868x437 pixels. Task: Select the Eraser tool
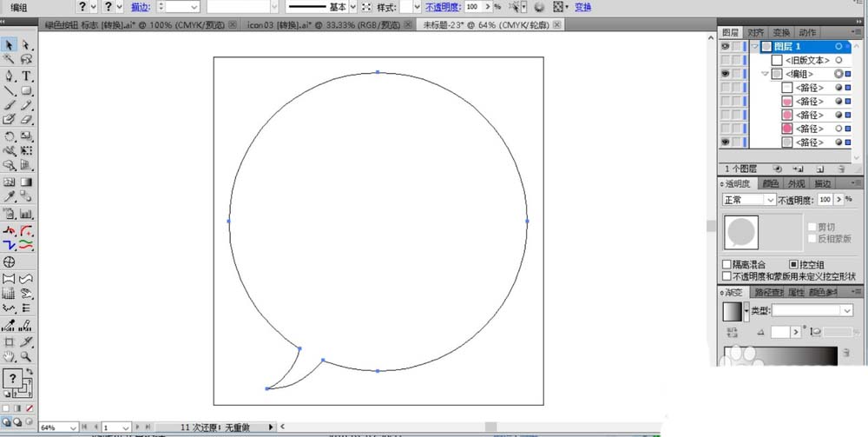pyautogui.click(x=26, y=119)
